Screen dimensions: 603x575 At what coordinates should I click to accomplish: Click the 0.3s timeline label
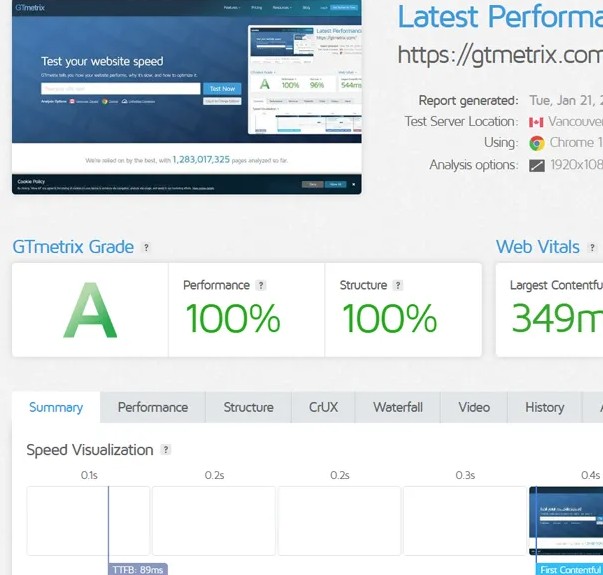pyautogui.click(x=465, y=475)
